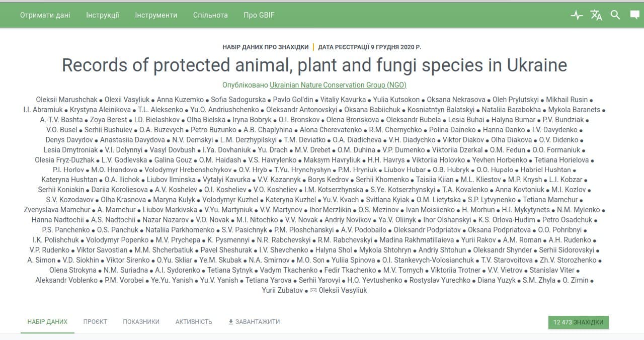
Task: Click the search magnifier icon
Action: [x=615, y=15]
